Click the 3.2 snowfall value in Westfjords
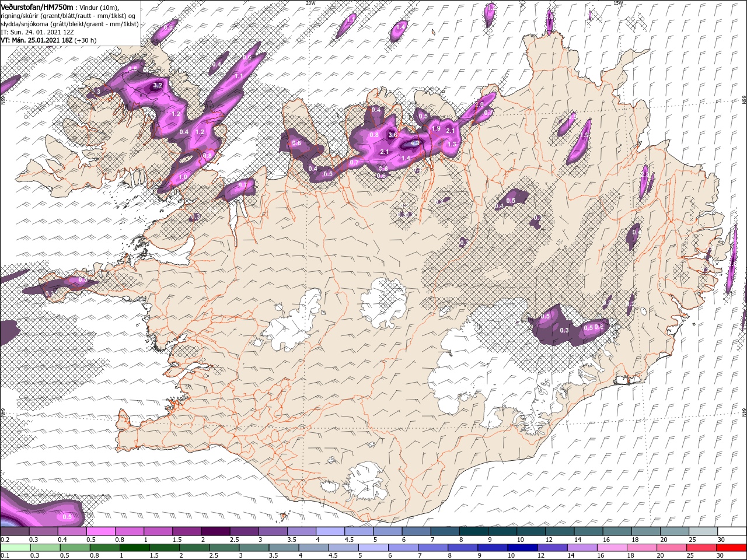 157,85
